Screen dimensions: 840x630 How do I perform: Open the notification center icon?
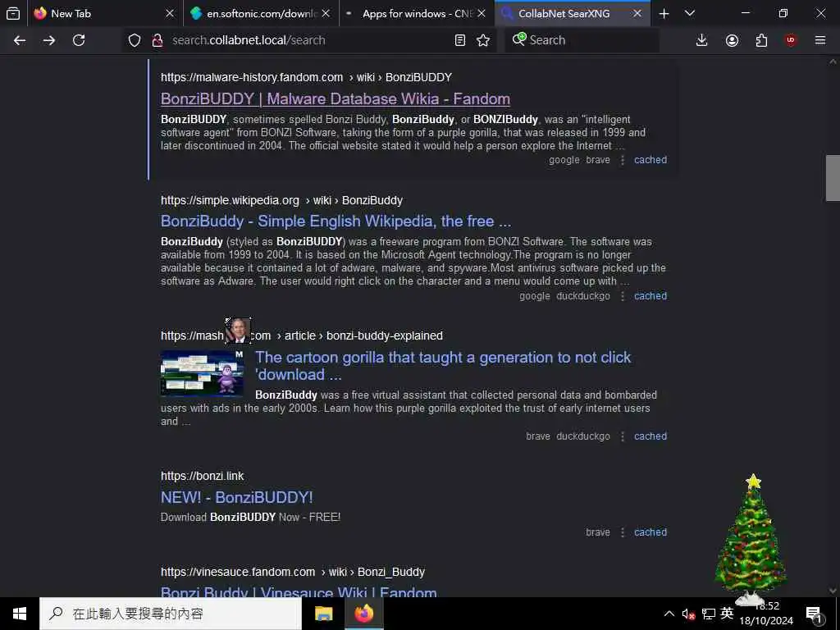pos(815,614)
